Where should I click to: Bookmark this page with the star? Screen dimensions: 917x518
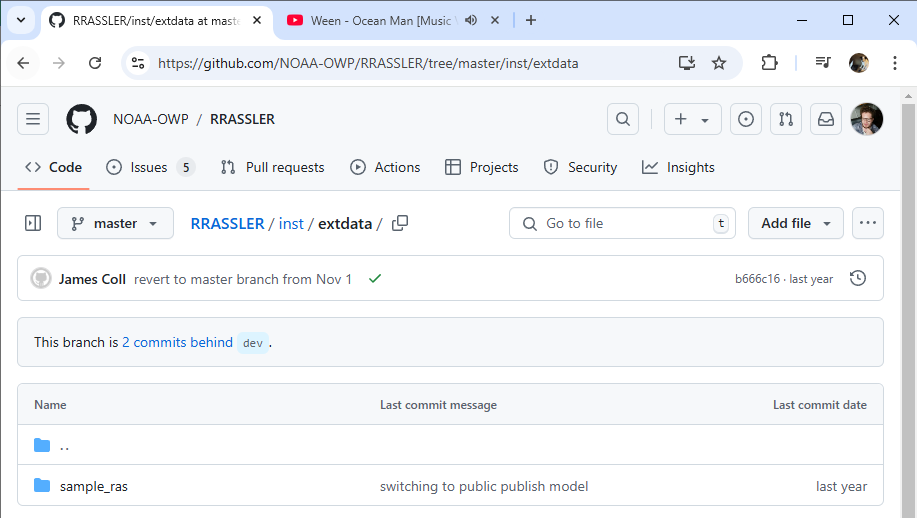pos(719,63)
